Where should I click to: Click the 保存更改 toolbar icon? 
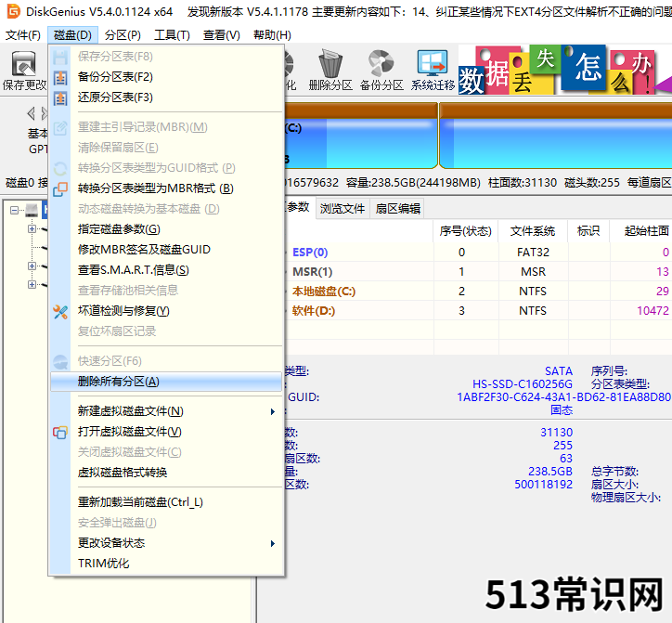(23, 63)
